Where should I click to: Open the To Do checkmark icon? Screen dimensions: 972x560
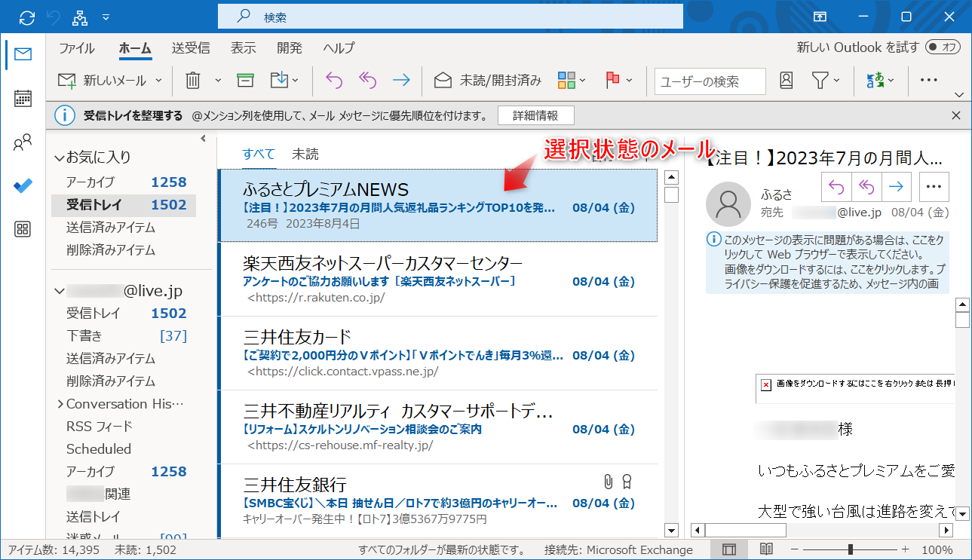[23, 186]
